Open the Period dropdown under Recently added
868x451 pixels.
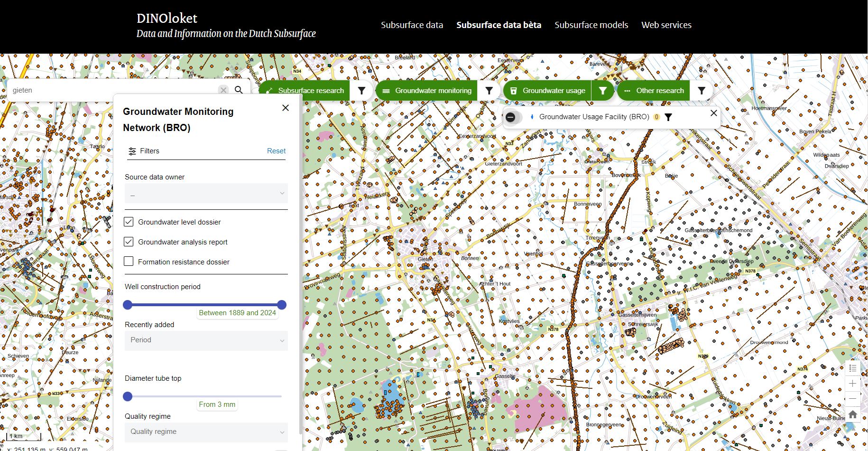206,340
